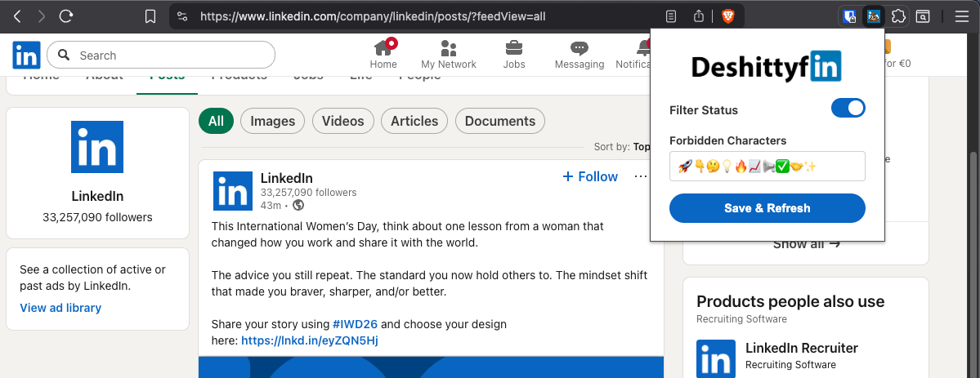The height and width of the screenshot is (378, 980).
Task: Click the bookmark icon in the browser toolbar
Action: (x=150, y=16)
